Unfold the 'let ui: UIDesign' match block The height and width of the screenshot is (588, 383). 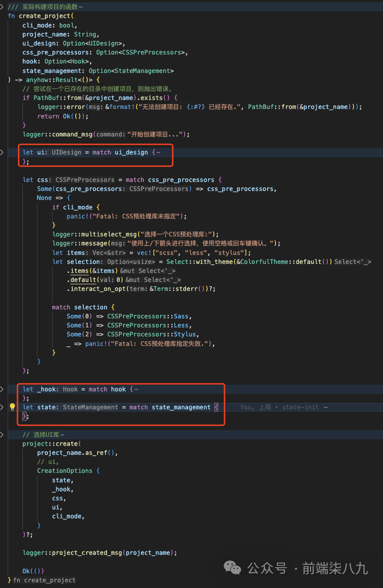click(x=2, y=153)
